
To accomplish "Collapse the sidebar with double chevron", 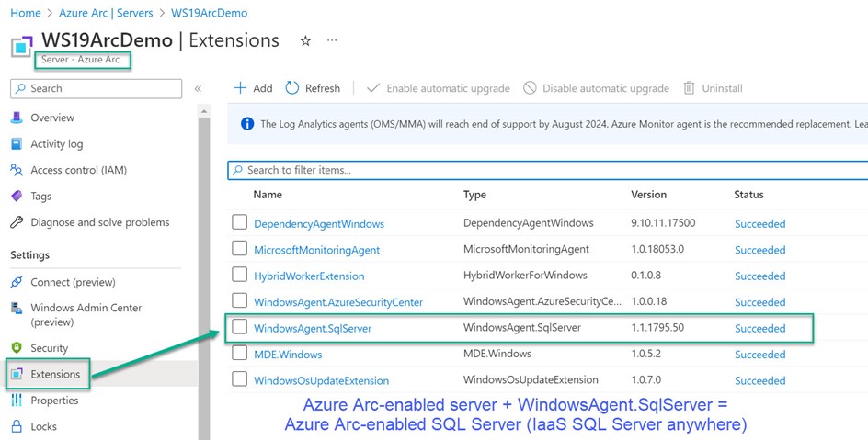I will pos(198,89).
